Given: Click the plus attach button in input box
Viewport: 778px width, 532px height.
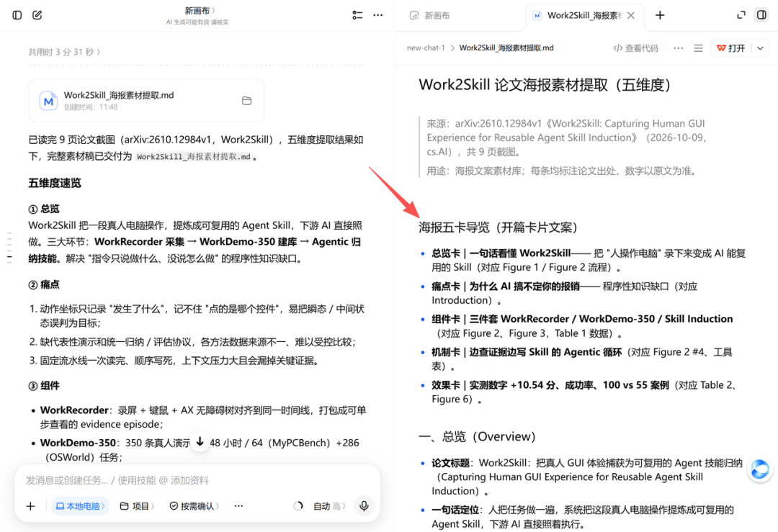Looking at the screenshot, I should coord(31,505).
